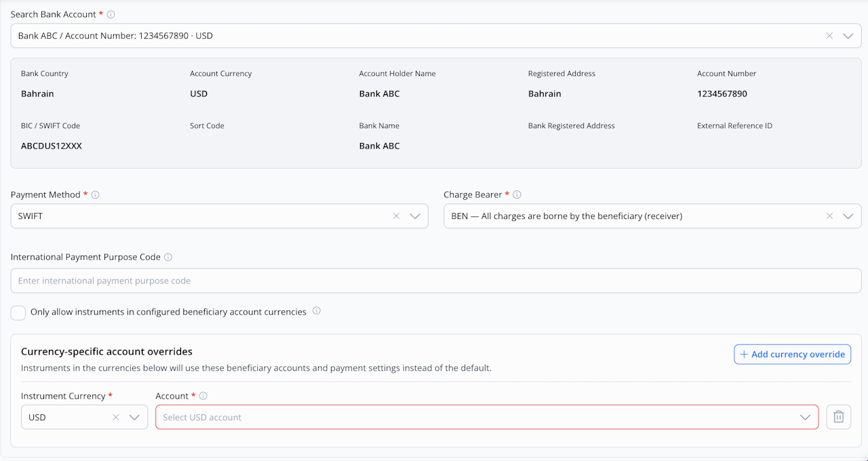The width and height of the screenshot is (868, 461).
Task: Open info icon next to beneficiary currencies checkbox
Action: pyautogui.click(x=317, y=311)
